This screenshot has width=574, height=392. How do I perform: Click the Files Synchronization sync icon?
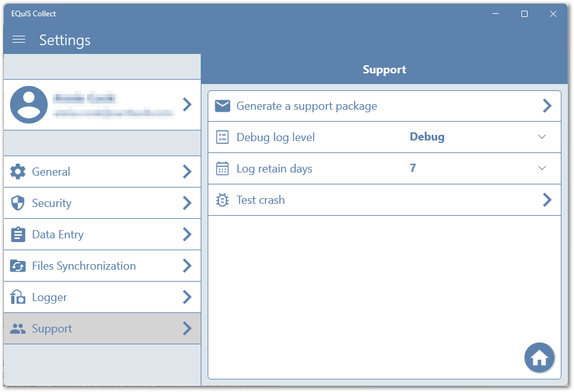point(18,265)
